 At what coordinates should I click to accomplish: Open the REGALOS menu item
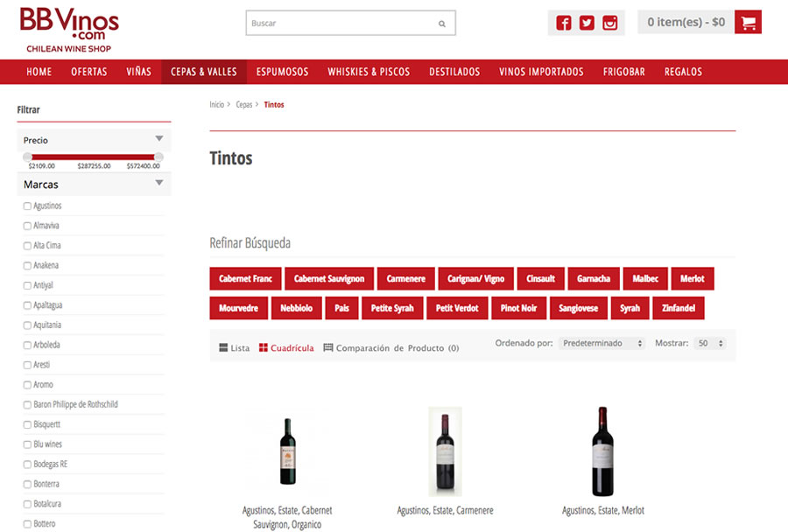pyautogui.click(x=683, y=72)
